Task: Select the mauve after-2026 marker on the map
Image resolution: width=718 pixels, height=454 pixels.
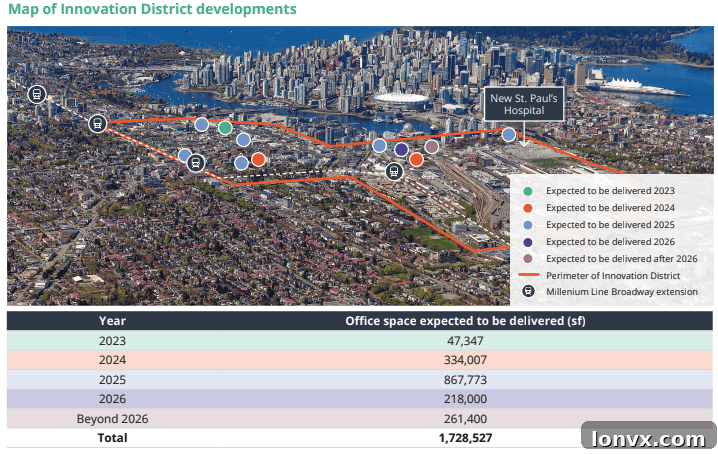Action: (x=431, y=147)
